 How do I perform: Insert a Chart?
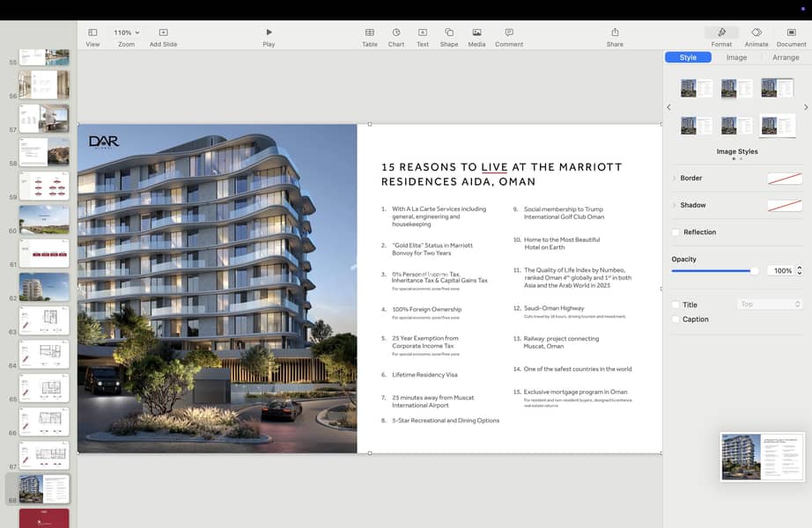[x=396, y=32]
